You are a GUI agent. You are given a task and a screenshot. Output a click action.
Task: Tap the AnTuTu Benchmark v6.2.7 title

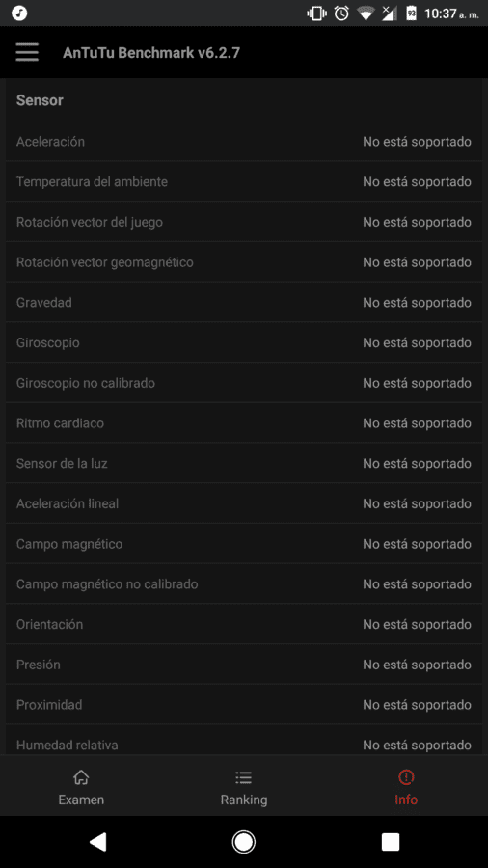(x=151, y=53)
